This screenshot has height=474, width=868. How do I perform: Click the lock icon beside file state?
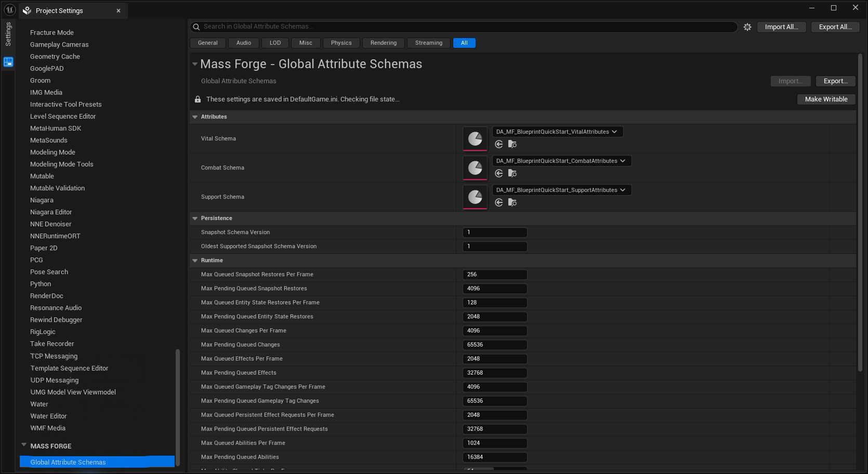(198, 99)
